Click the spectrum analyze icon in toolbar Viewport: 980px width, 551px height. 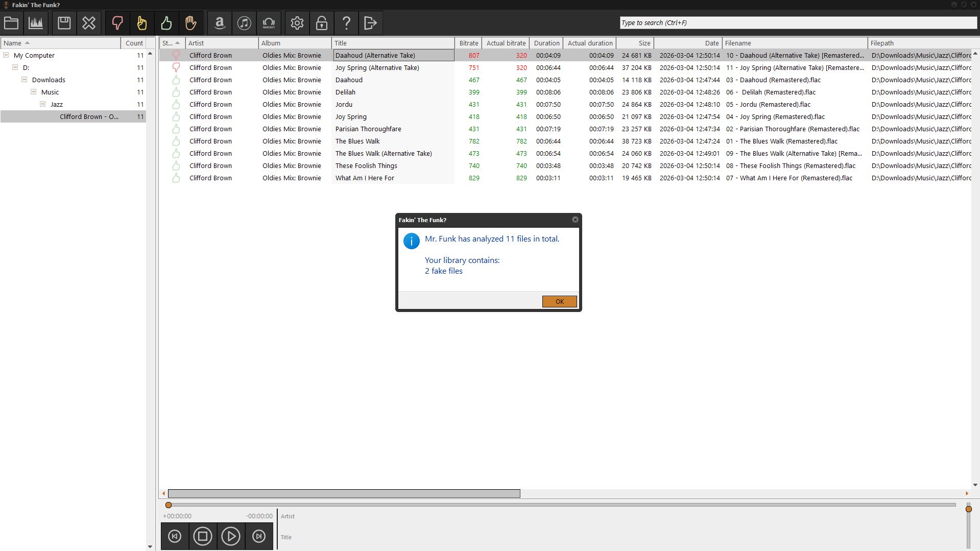(x=36, y=23)
